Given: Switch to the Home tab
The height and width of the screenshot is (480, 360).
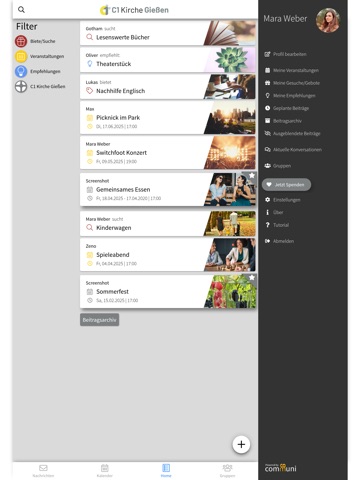Looking at the screenshot, I should pos(166,471).
